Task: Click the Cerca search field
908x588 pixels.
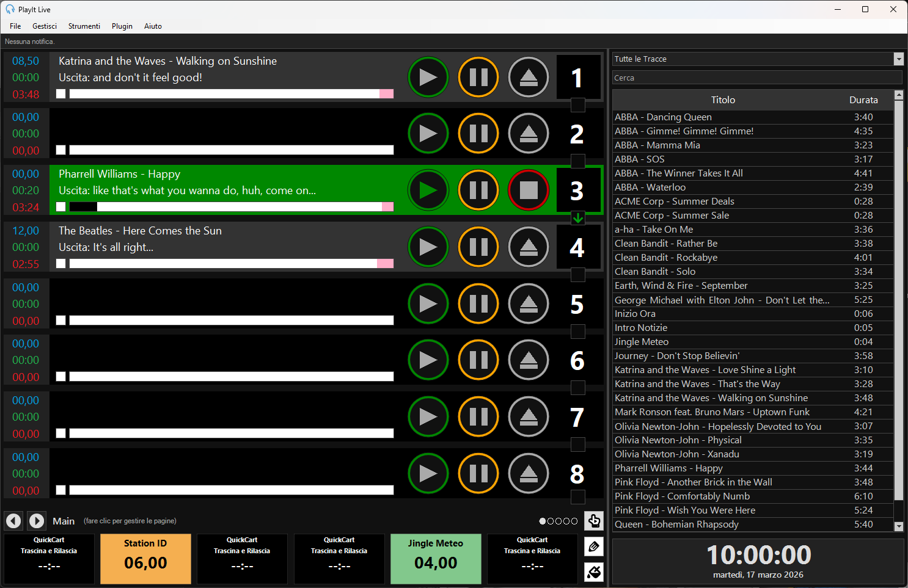Action: click(x=757, y=78)
